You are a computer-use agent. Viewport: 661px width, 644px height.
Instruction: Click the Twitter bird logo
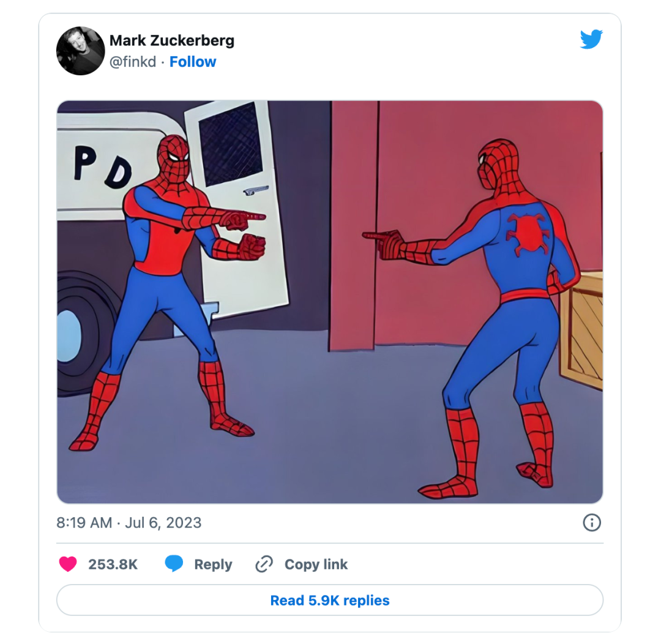tap(591, 39)
